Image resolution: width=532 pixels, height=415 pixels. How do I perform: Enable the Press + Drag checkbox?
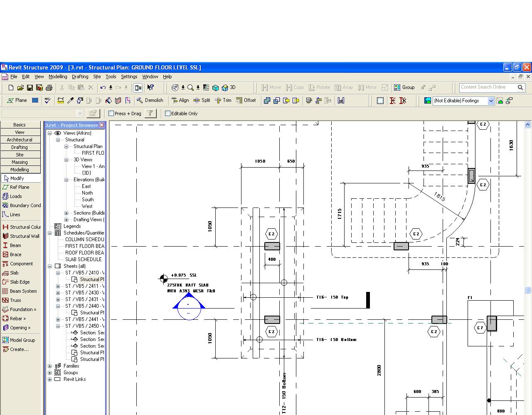[x=111, y=114]
